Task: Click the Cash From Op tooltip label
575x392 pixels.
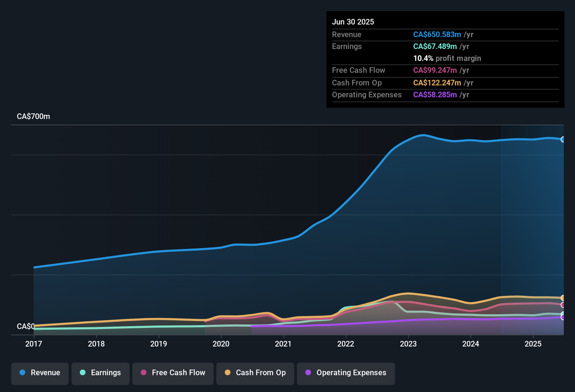Action: coord(357,83)
